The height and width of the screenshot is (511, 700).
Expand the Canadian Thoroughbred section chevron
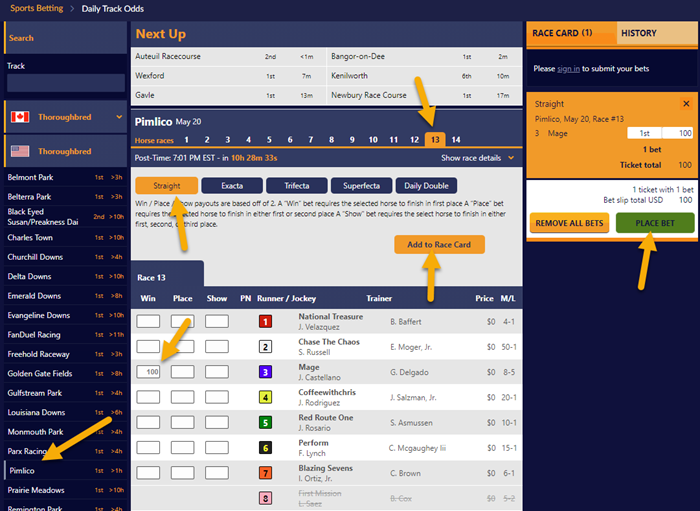click(119, 117)
